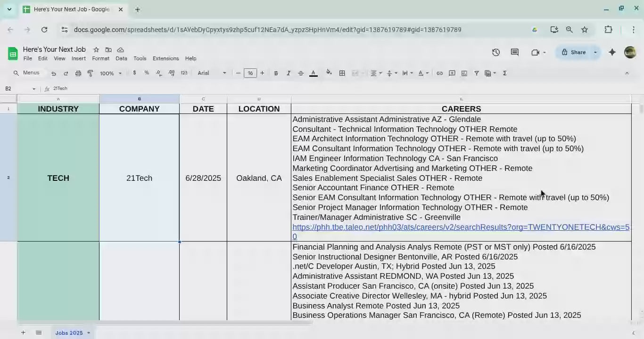Insert a chart using the chart icon
Screen dimensions: 644x339
pyautogui.click(x=464, y=73)
